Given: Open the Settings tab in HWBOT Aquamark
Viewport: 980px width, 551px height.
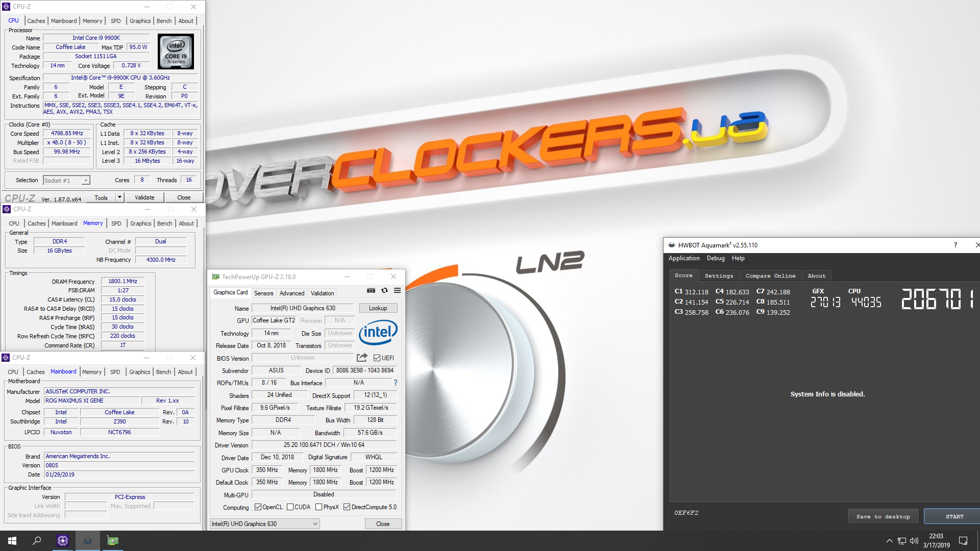Looking at the screenshot, I should 719,275.
